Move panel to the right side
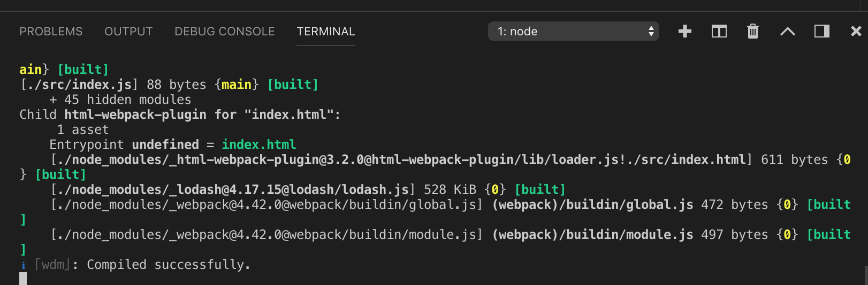Viewport: 868px width, 285px height. click(x=822, y=32)
